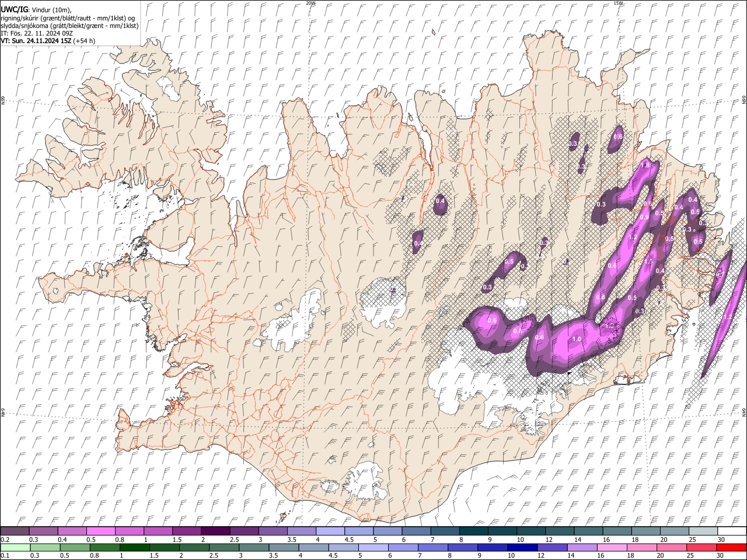Click the '1.8' snowfall value on the map
Viewport: 747px width, 560px height.
pos(645,166)
